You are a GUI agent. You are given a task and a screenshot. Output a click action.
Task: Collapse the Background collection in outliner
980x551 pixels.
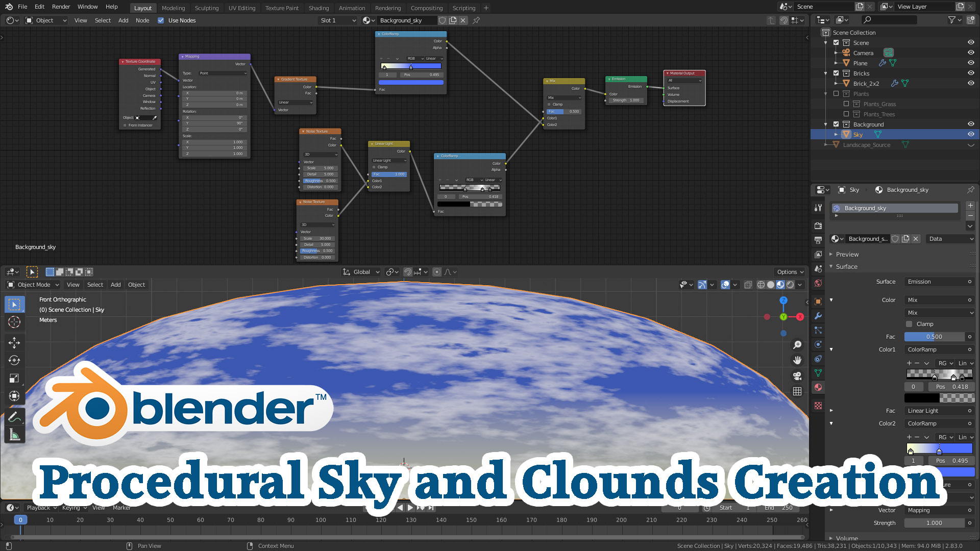[x=826, y=124]
